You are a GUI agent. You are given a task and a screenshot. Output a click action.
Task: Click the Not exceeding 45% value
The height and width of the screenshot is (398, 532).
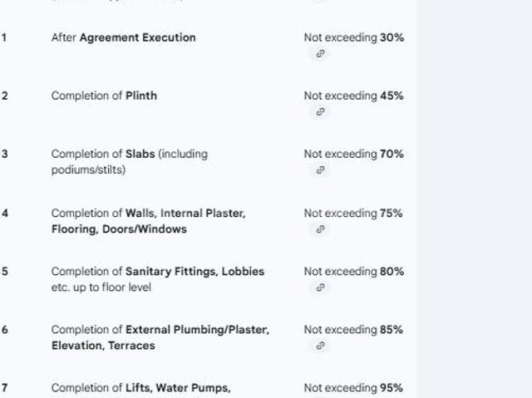click(x=353, y=96)
